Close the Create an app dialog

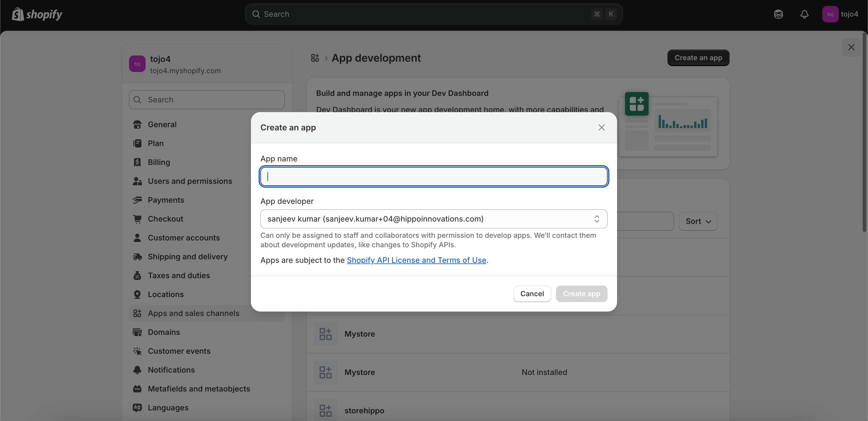tap(601, 128)
